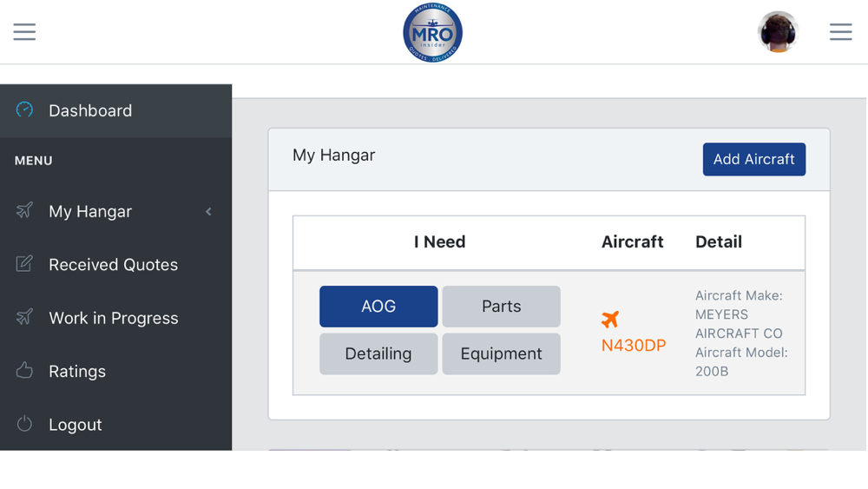This screenshot has height=489, width=868.
Task: Choose the Detailing request button
Action: coord(378,354)
